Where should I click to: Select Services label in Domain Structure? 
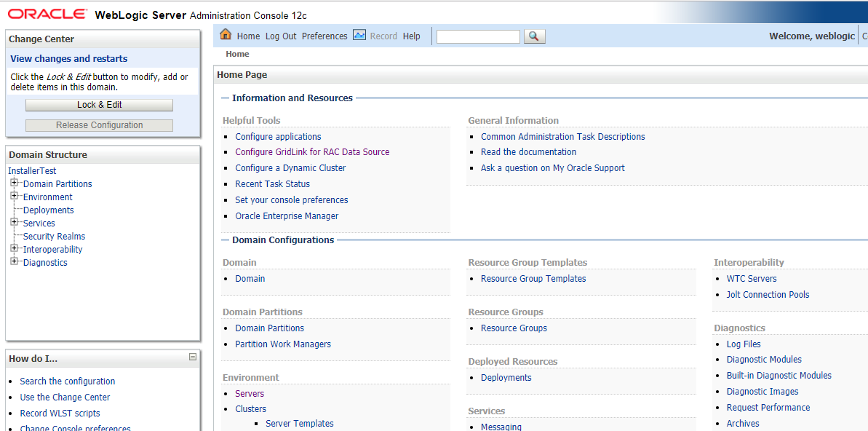tap(39, 224)
